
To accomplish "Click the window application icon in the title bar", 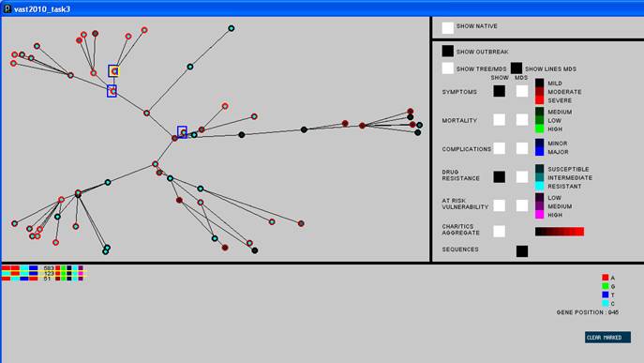I will [x=7, y=8].
